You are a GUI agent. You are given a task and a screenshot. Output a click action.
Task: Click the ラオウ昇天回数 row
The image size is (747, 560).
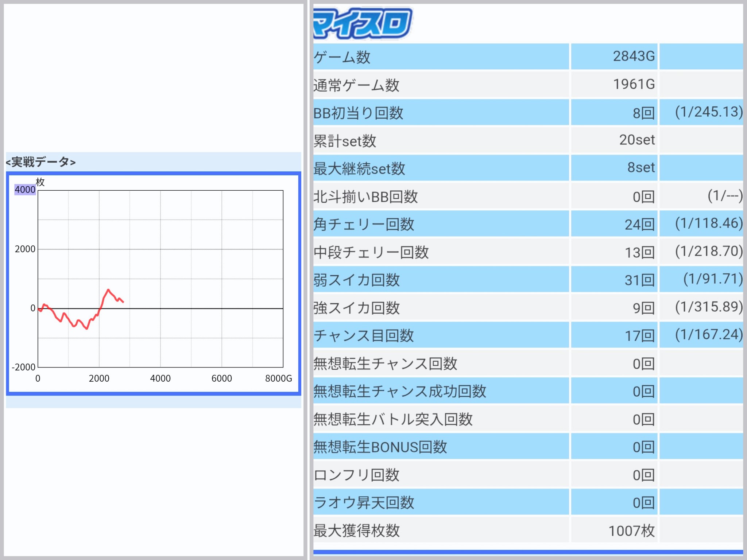(364, 502)
